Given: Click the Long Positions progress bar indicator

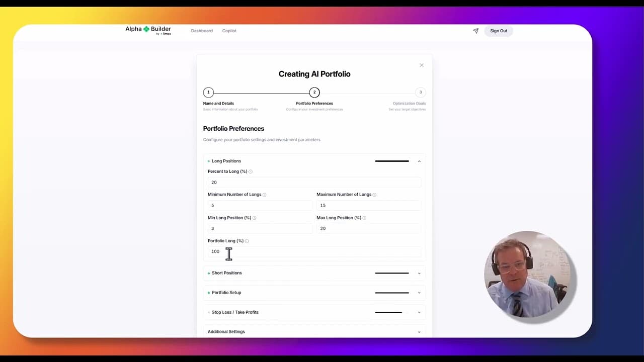Looking at the screenshot, I should pyautogui.click(x=391, y=161).
